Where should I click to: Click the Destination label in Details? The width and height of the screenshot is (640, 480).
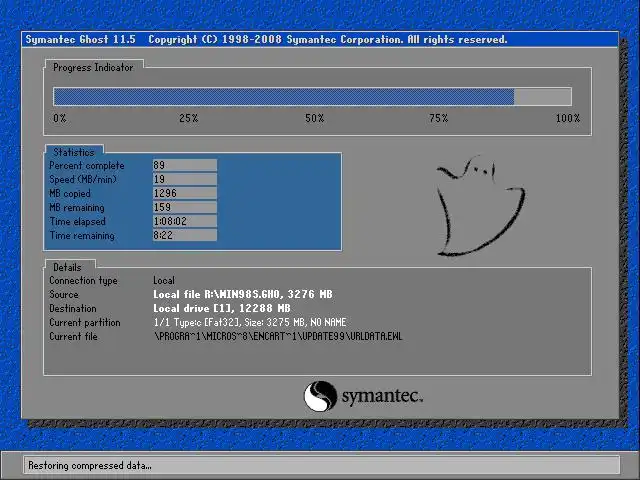(73, 309)
